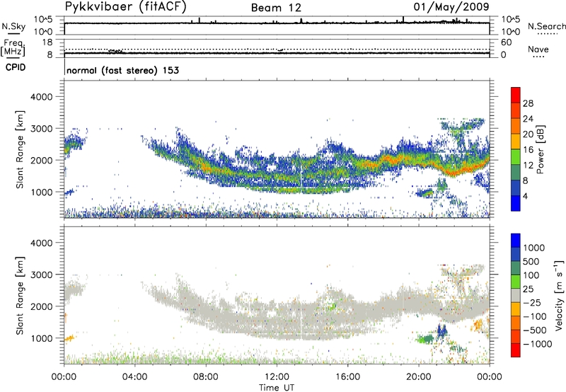
Task: Click the Time UT axis label
Action: pos(277,387)
